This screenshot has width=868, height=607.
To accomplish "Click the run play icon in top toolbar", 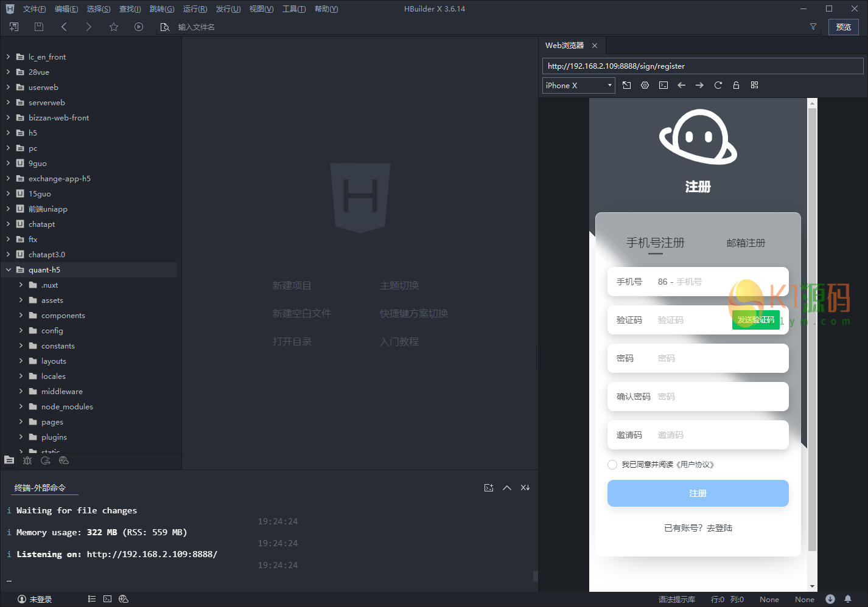I will point(139,27).
